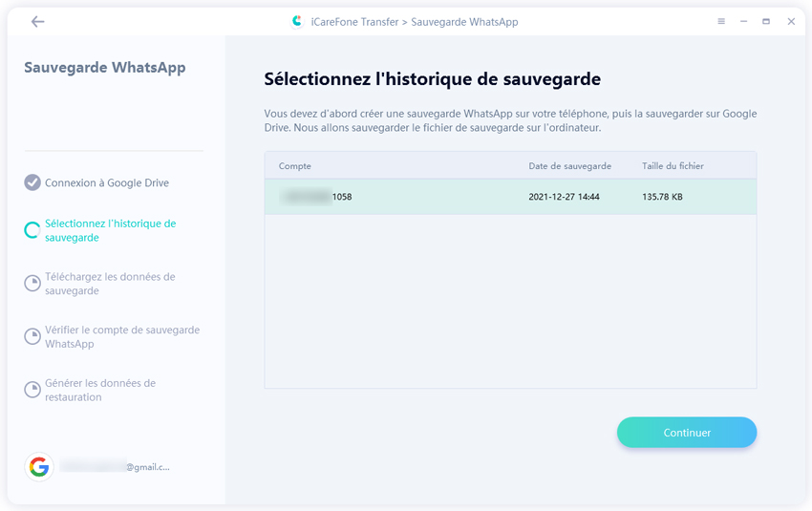Viewport: 812px width, 511px height.
Task: Minimize the iCareFone Transfer window
Action: coord(743,21)
